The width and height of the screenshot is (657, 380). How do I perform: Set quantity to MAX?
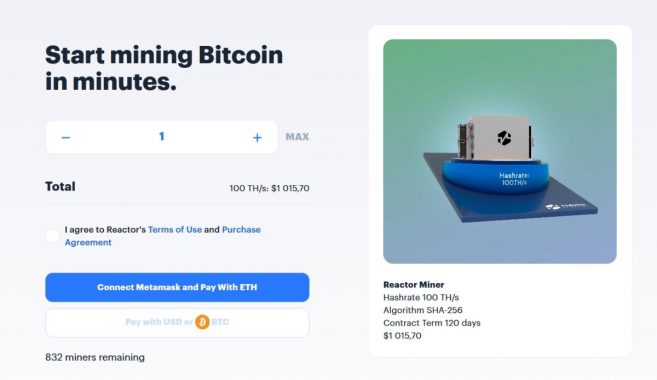(297, 137)
